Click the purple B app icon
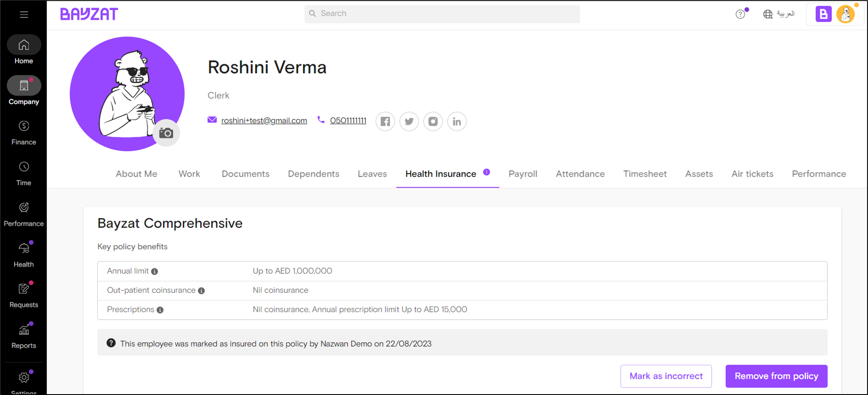Screen dimensions: 868x395 click(823, 14)
